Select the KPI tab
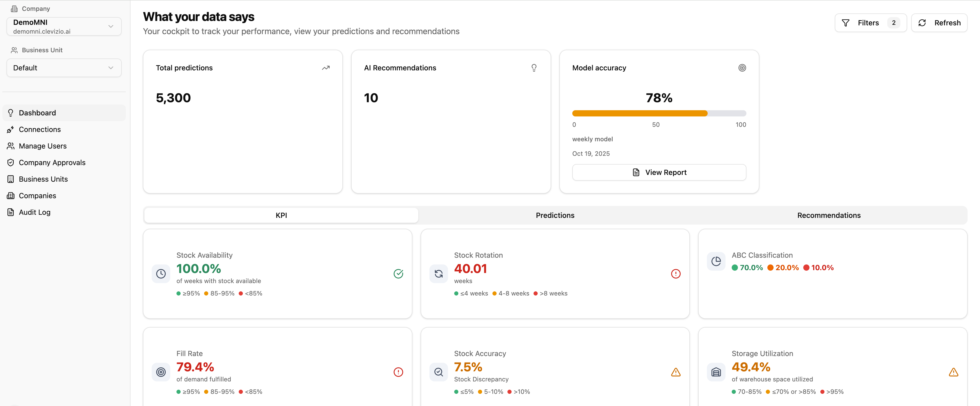The image size is (980, 406). pyautogui.click(x=281, y=215)
